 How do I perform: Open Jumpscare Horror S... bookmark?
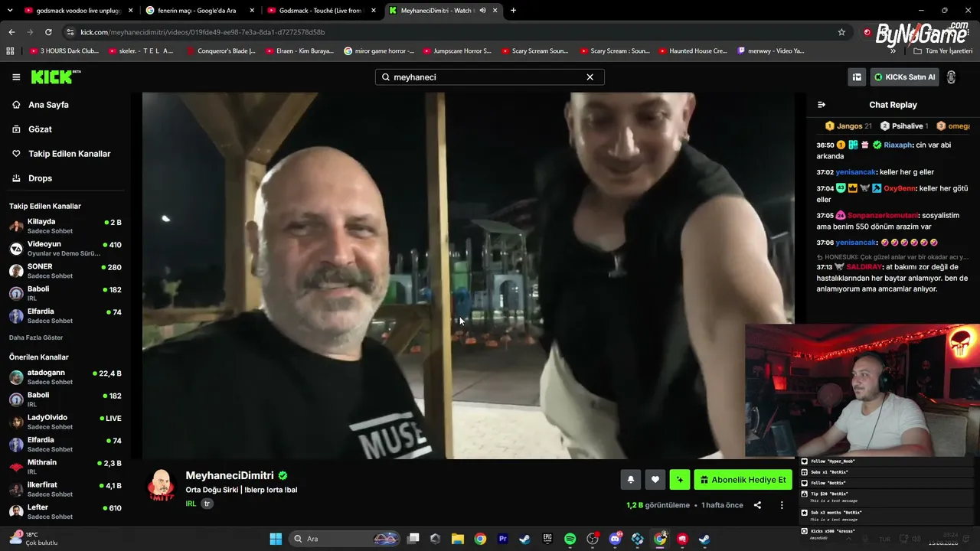[x=457, y=51]
